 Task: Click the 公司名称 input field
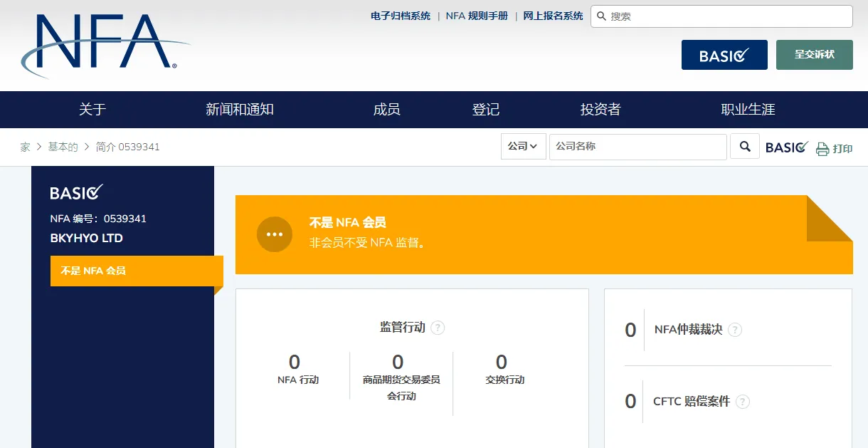pos(638,146)
